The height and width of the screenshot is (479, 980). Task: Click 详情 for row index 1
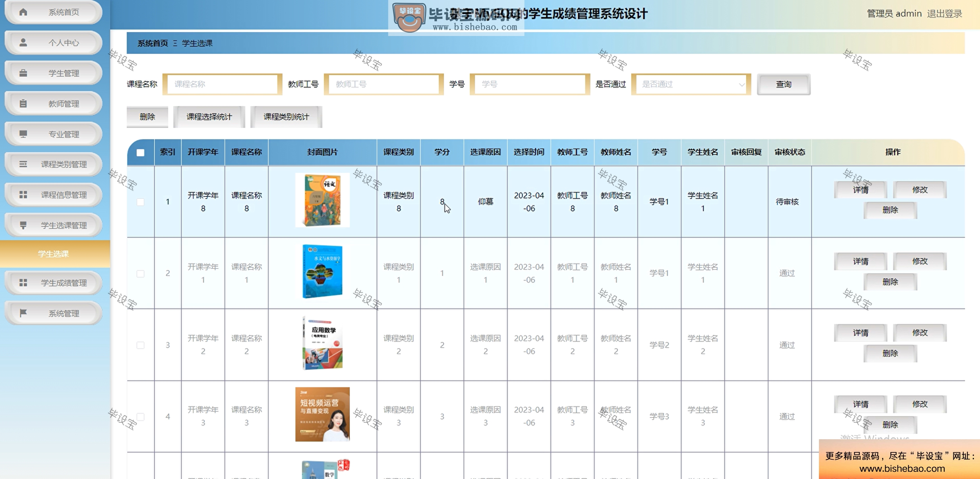click(860, 190)
